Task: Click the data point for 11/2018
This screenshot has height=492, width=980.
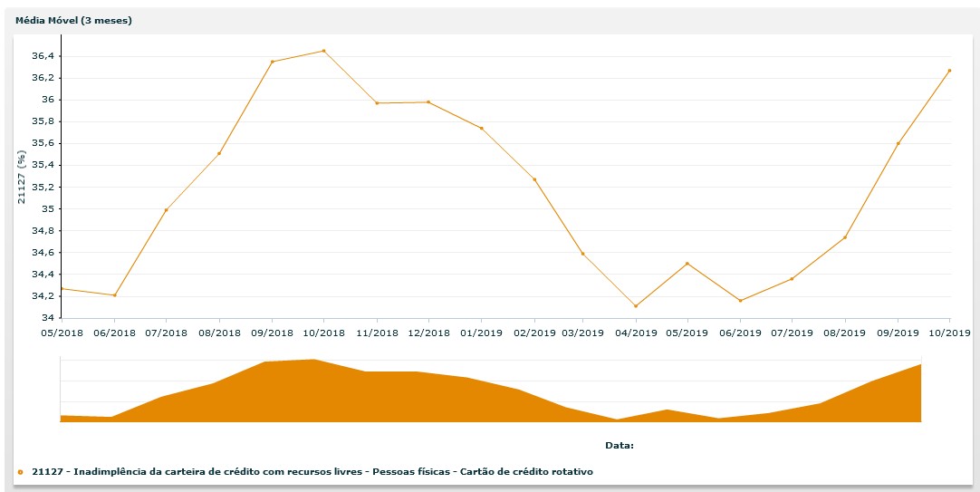Action: tap(377, 103)
